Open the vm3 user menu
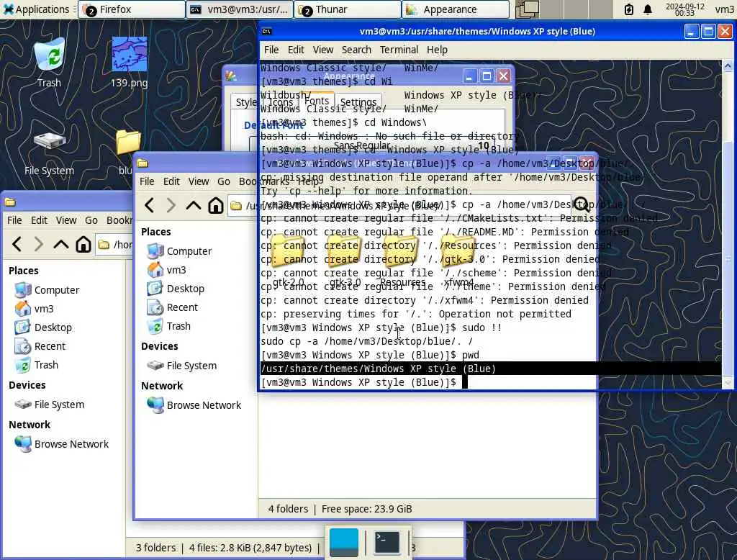Screen dimensions: 737x560 (724, 9)
